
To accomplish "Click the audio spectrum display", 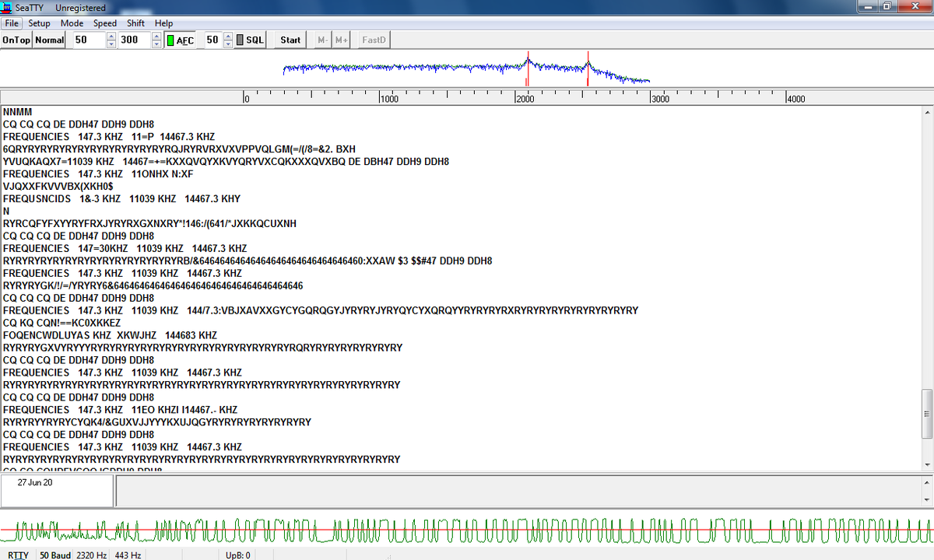I will coord(467,69).
